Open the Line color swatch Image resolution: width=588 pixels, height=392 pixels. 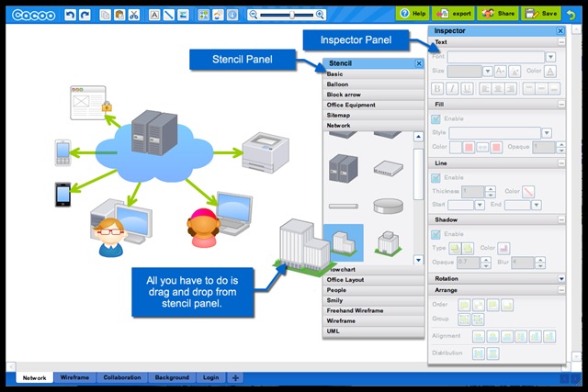(528, 191)
